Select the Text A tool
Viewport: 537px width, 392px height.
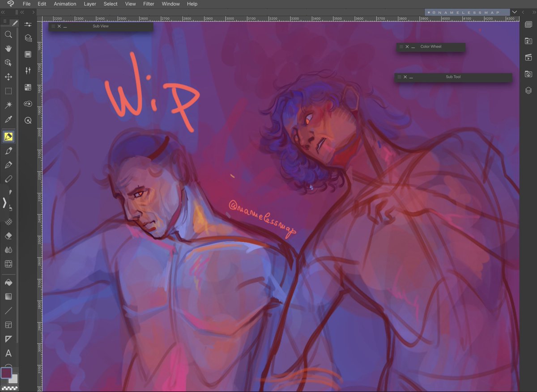point(8,353)
